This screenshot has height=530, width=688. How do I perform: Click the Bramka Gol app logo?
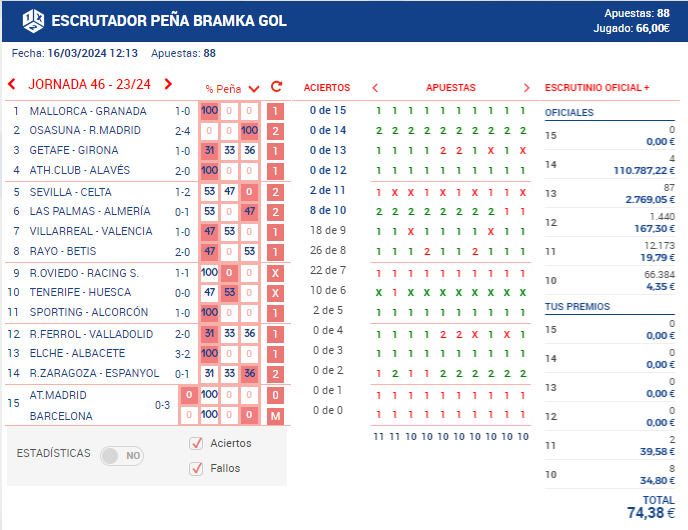click(x=32, y=20)
